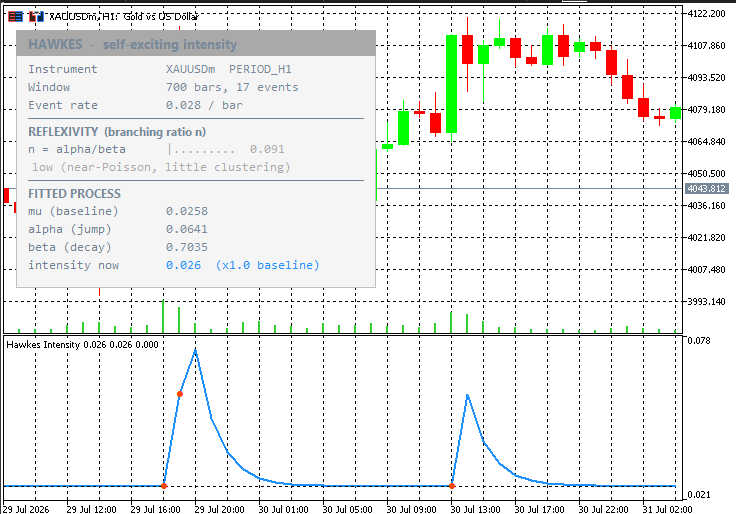
Task: Click the branching ratio value 0.091
Action: pyautogui.click(x=267, y=149)
